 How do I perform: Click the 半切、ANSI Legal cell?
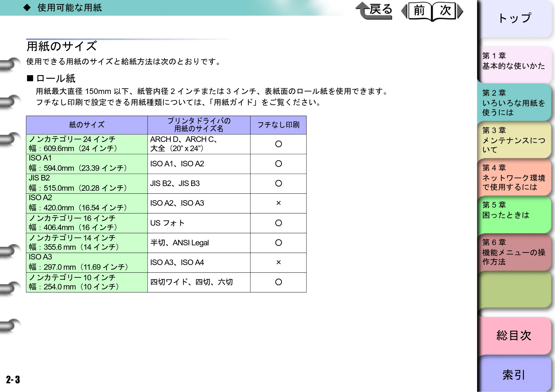pyautogui.click(x=199, y=243)
